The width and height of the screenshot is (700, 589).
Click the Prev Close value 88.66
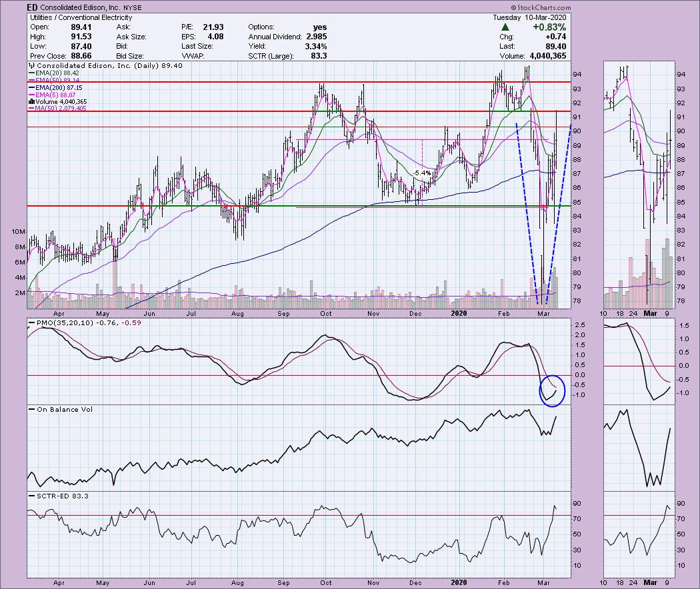(81, 56)
